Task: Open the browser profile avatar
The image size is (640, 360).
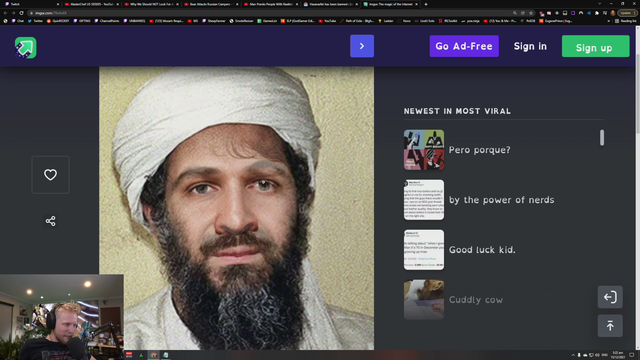Action: tap(613, 13)
